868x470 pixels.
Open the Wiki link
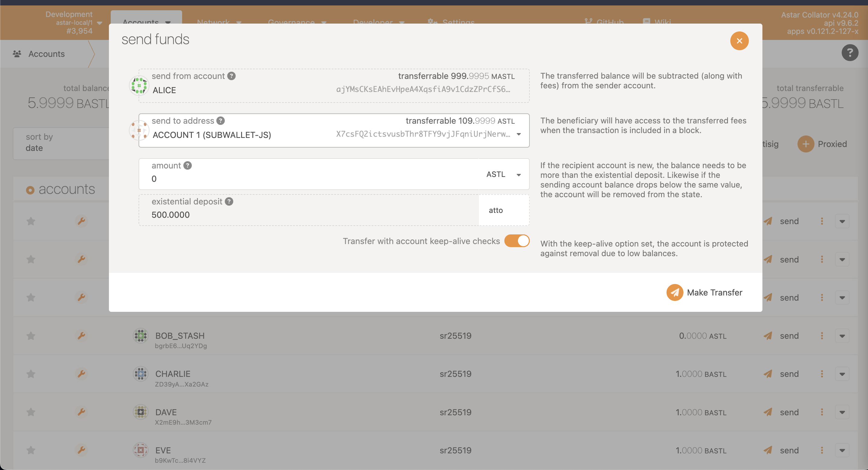[657, 22]
